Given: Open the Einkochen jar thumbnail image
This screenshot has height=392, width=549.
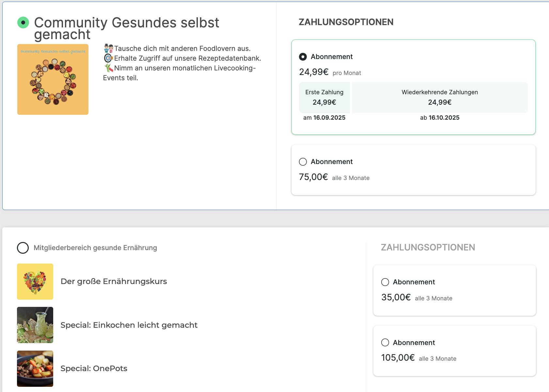Looking at the screenshot, I should [35, 325].
